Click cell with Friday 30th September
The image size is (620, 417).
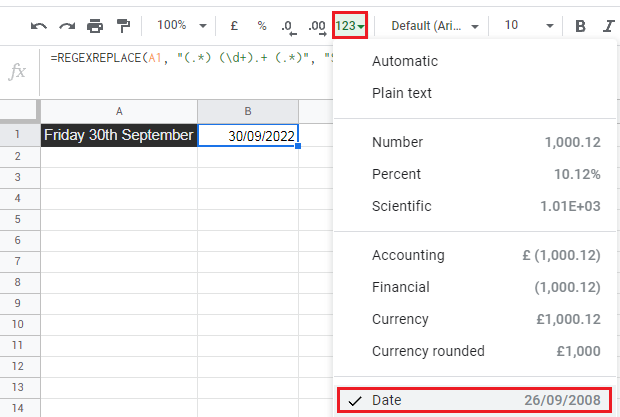tap(119, 135)
